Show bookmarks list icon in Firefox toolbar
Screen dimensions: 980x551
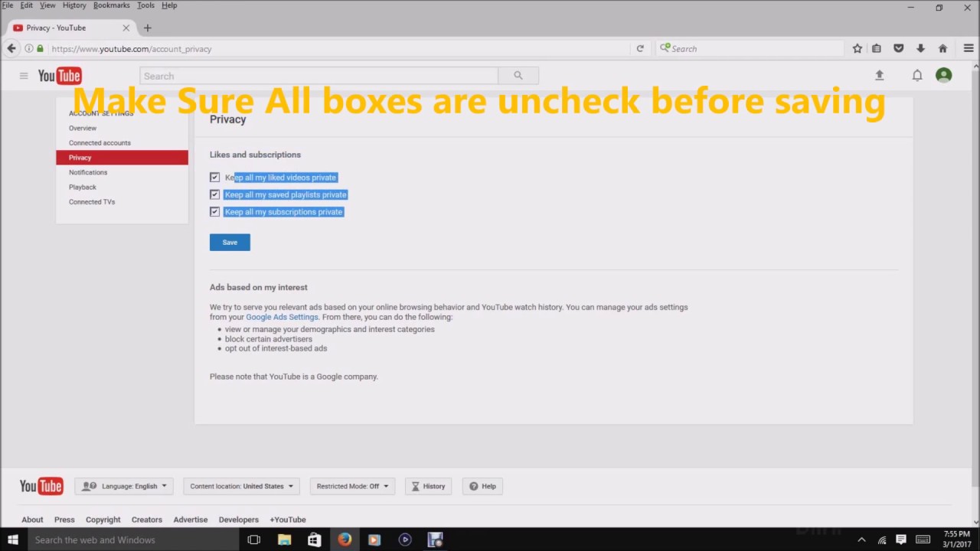[x=877, y=48]
